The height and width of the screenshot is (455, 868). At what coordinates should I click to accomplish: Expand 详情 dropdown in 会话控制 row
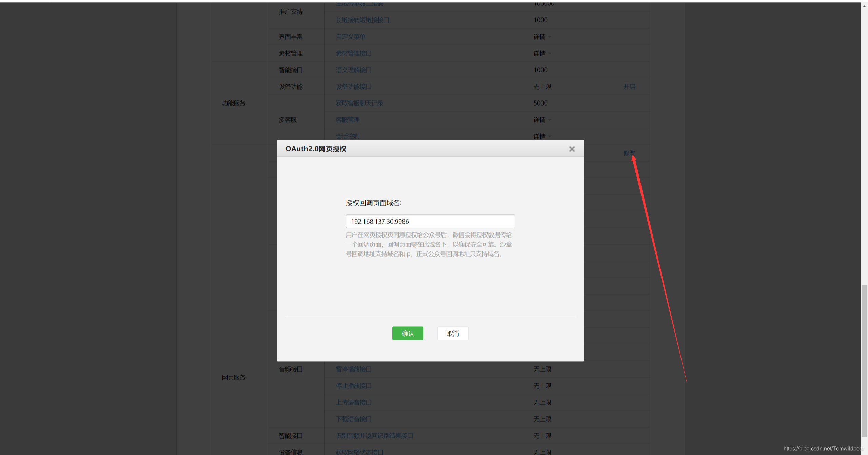pos(542,136)
